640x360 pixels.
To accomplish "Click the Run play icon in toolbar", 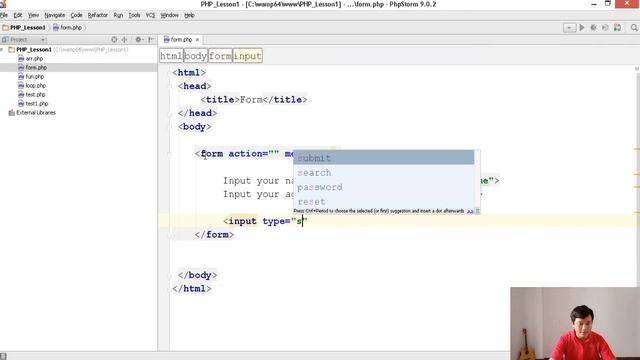I will click(x=582, y=27).
